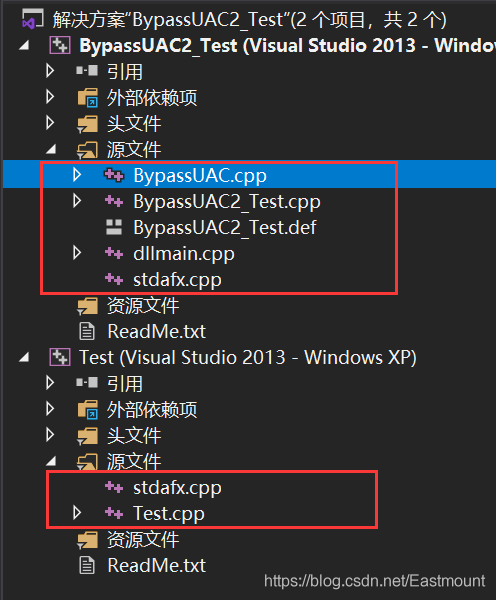The width and height of the screenshot is (496, 600).
Task: Expand 头文件 folder under Test project
Action: [50, 435]
